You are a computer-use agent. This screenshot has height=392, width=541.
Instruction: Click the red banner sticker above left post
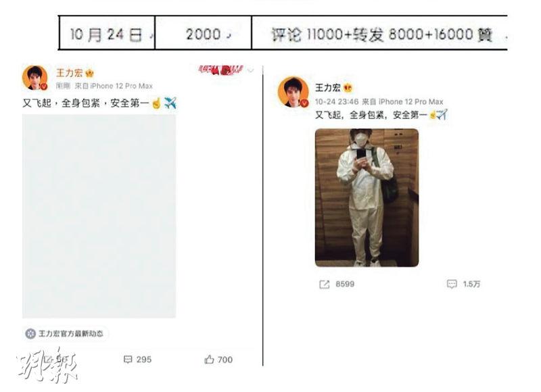(221, 70)
